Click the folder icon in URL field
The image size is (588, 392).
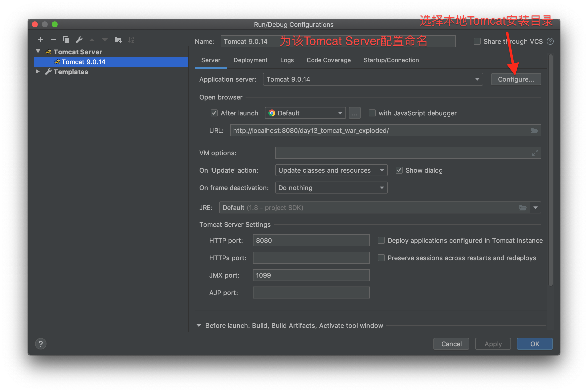click(534, 131)
